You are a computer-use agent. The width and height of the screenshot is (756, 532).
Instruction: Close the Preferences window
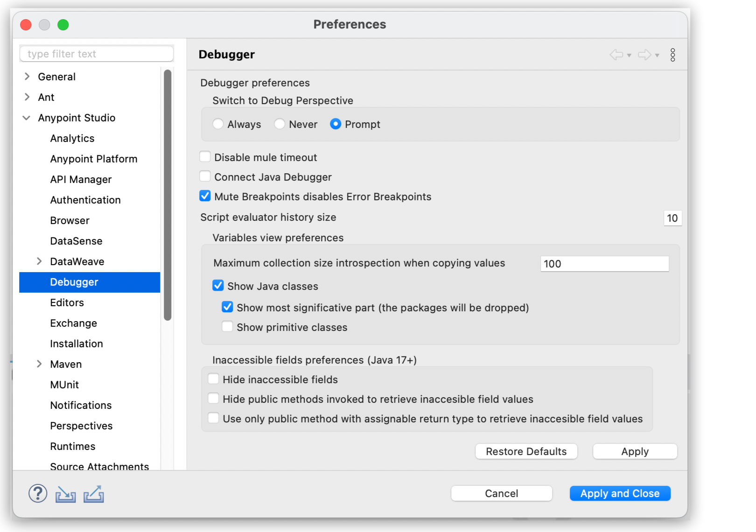pos(26,25)
